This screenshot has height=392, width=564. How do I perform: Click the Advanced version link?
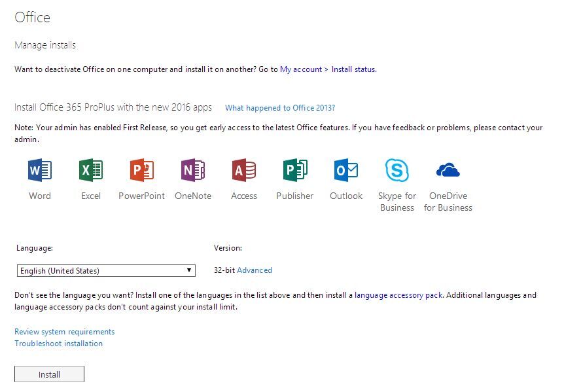tap(255, 270)
